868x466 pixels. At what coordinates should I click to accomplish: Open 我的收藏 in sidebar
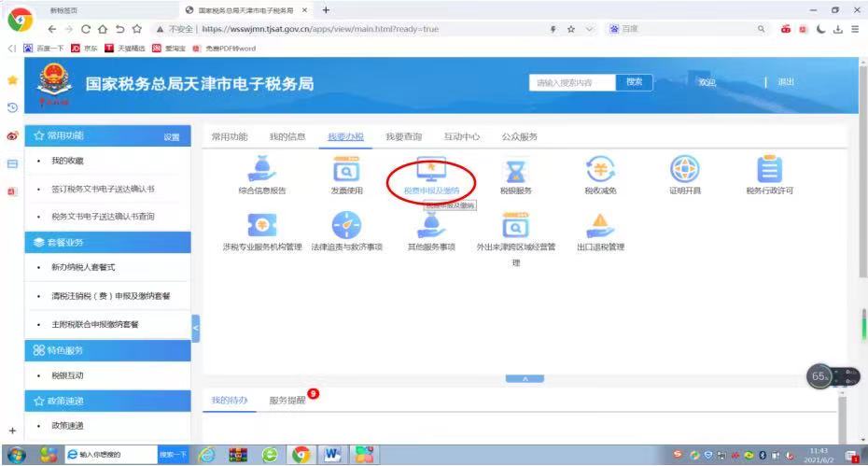click(x=67, y=161)
